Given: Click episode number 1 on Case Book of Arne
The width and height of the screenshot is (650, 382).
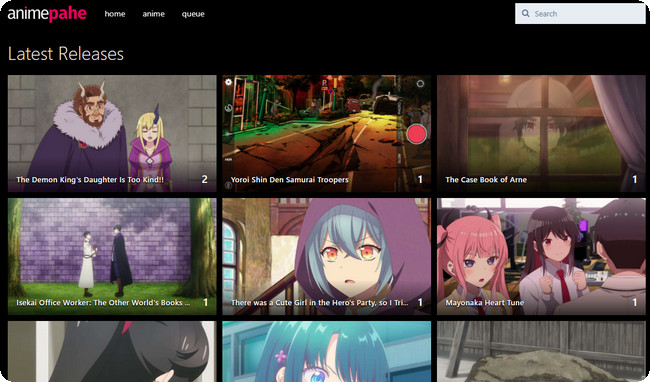Looking at the screenshot, I should click(x=635, y=179).
